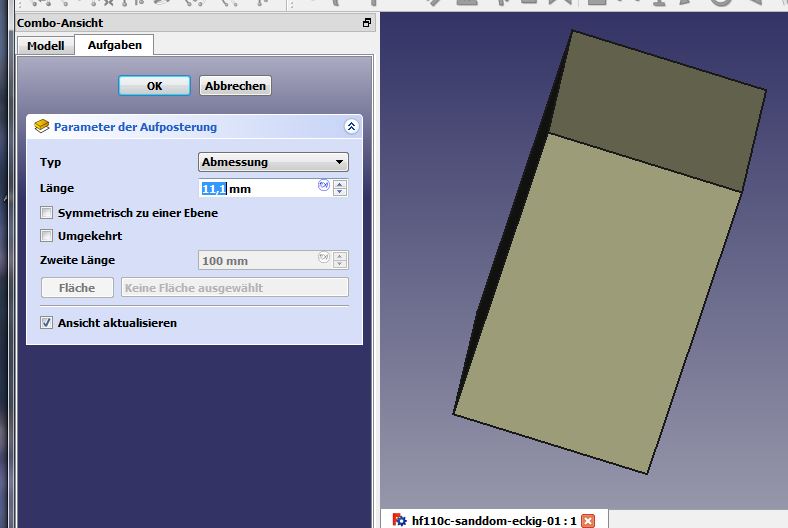Check the Umgekehrt option
Image resolution: width=788 pixels, height=528 pixels.
pos(46,236)
